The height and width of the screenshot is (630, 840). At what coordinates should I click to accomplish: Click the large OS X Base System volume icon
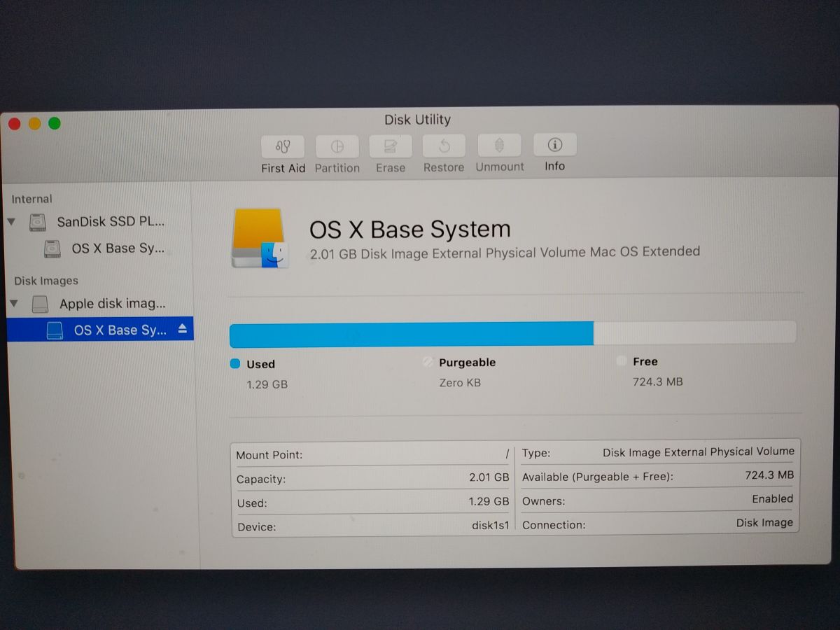pyautogui.click(x=260, y=238)
